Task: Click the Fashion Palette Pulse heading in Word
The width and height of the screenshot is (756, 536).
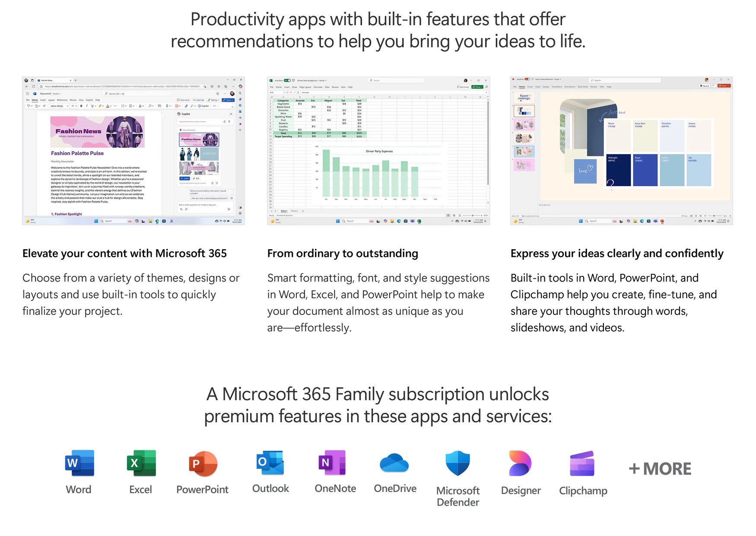Action: click(x=77, y=153)
